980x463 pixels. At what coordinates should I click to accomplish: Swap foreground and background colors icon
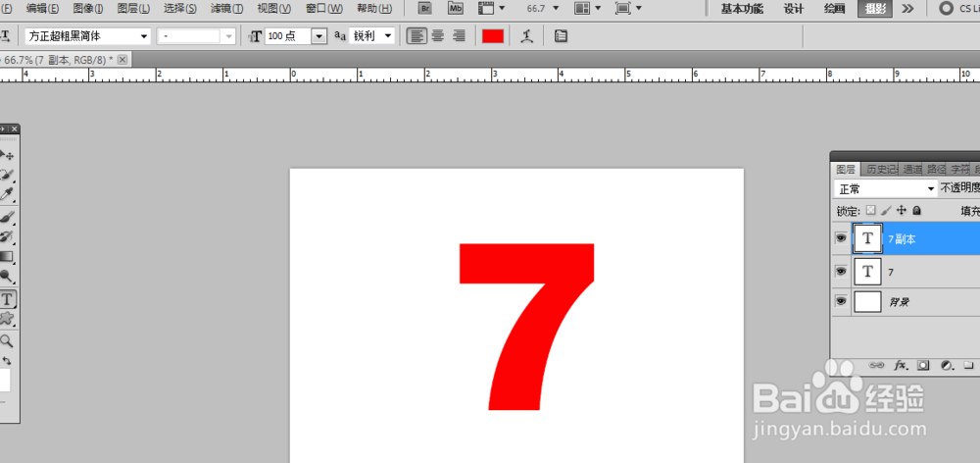(7, 361)
